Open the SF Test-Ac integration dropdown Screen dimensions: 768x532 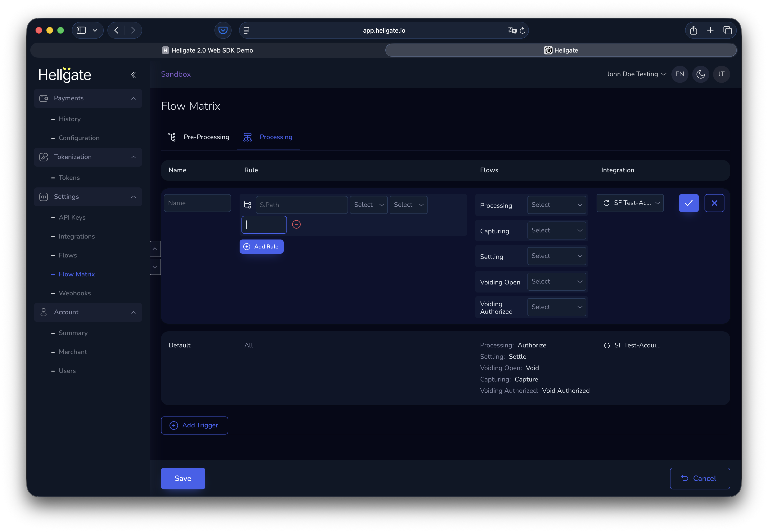pyautogui.click(x=630, y=203)
